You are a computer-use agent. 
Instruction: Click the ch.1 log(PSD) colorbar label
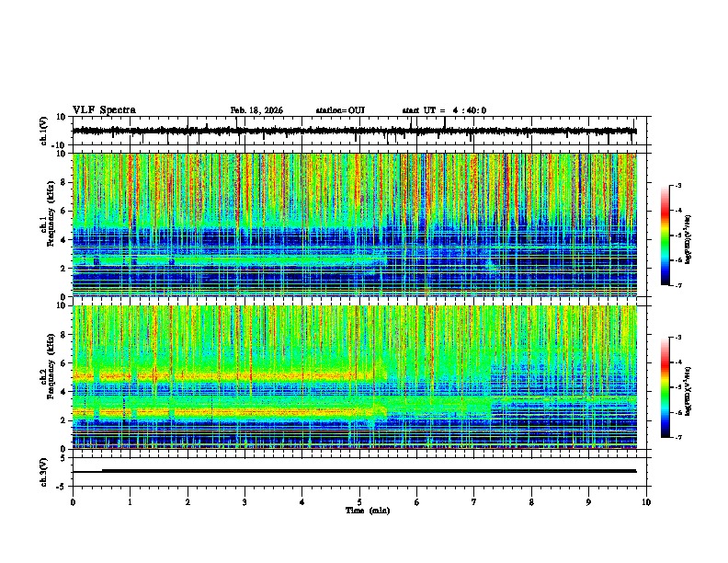(x=688, y=239)
